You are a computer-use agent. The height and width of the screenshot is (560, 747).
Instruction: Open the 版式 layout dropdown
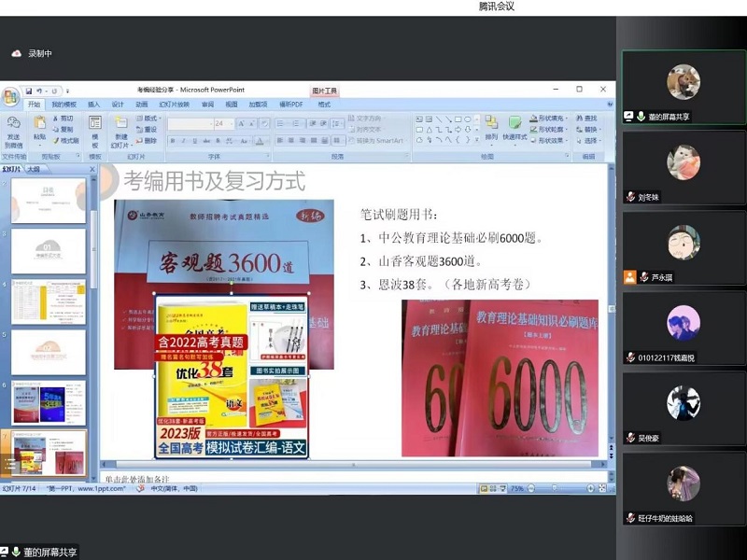tap(148, 119)
